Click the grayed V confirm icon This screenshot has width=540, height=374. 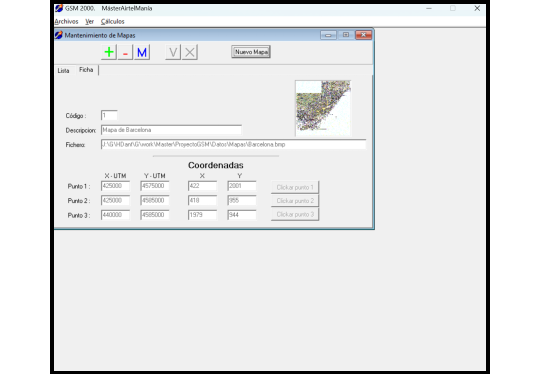click(173, 52)
